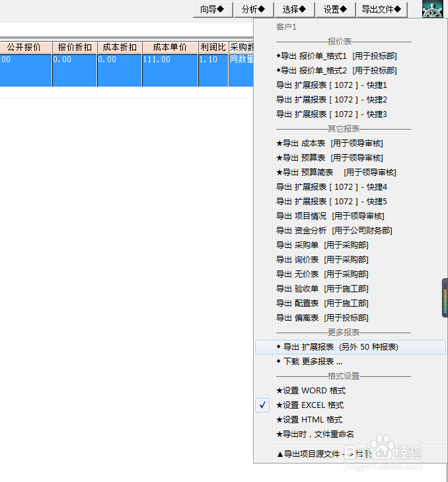
Task: Enable 设置 HTML 格式 option
Action: pos(350,420)
